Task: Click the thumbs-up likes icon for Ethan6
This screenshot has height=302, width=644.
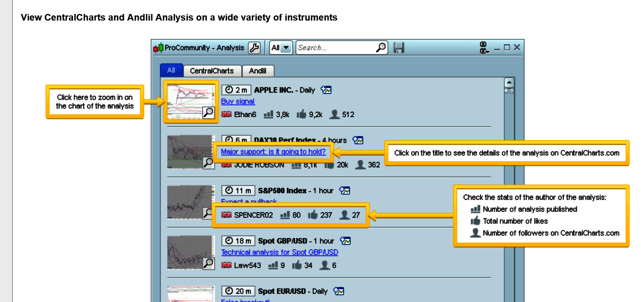Action: 302,114
